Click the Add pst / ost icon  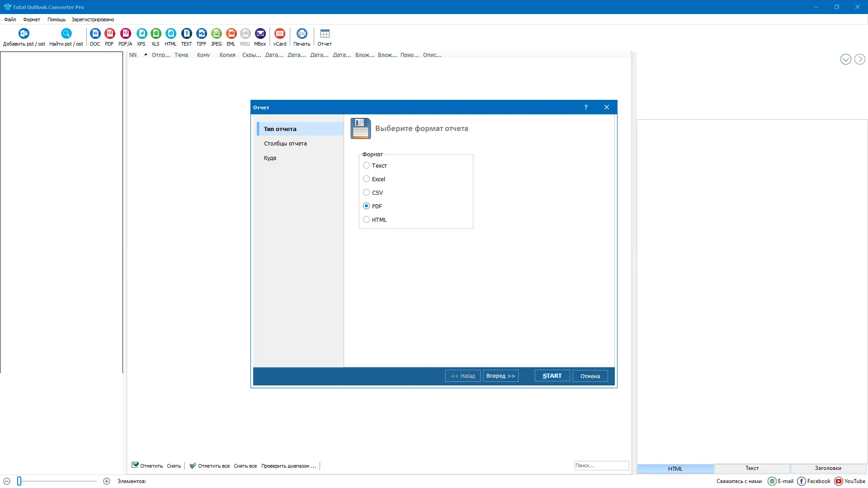[24, 34]
